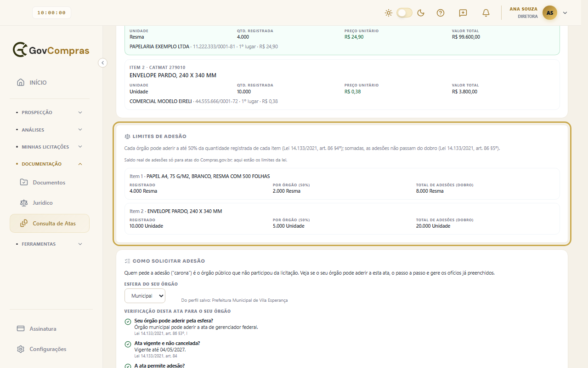Click the Envelope Pardo item 2 card title

[x=173, y=75]
